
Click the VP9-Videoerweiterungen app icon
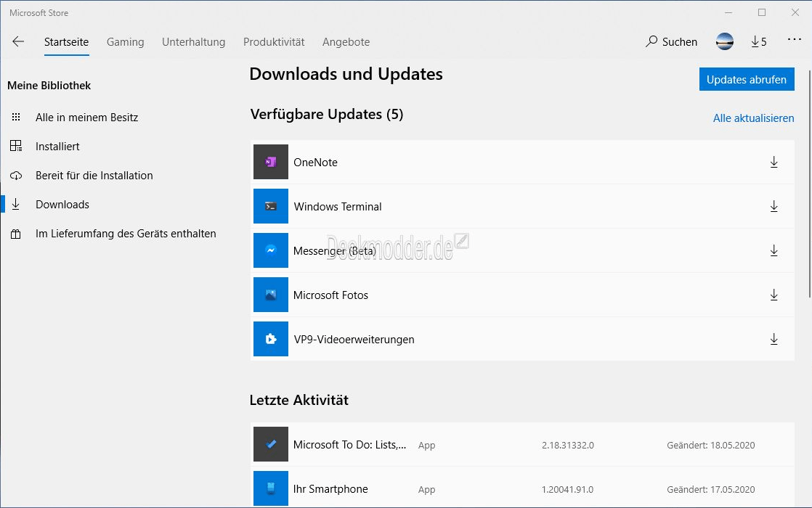click(x=271, y=339)
